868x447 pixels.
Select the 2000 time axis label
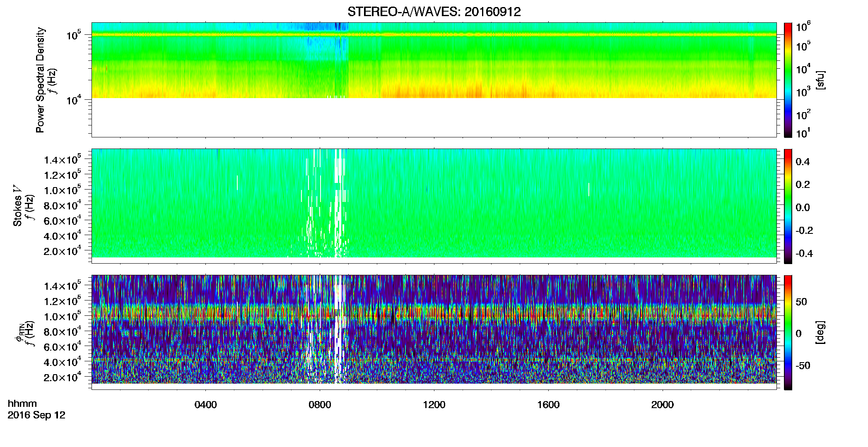click(662, 405)
